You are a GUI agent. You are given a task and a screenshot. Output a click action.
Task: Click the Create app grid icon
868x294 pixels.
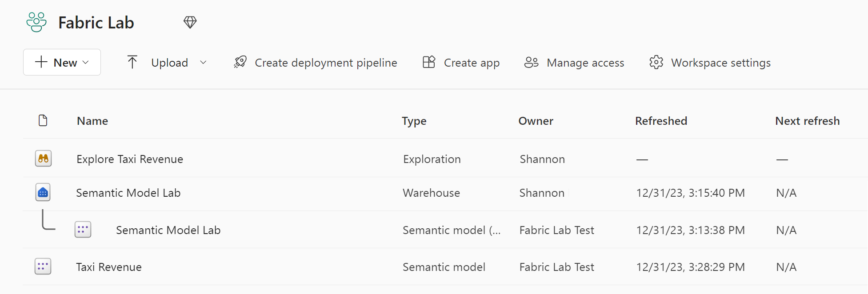click(429, 62)
